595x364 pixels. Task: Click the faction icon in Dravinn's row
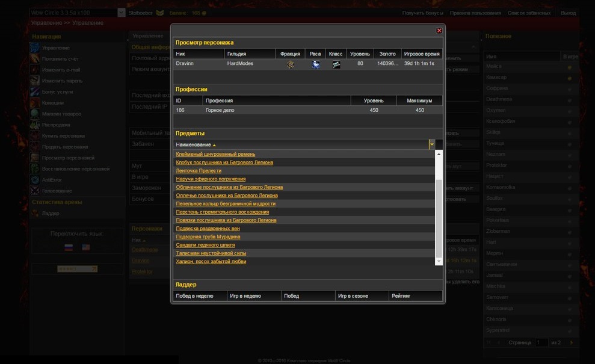point(291,64)
